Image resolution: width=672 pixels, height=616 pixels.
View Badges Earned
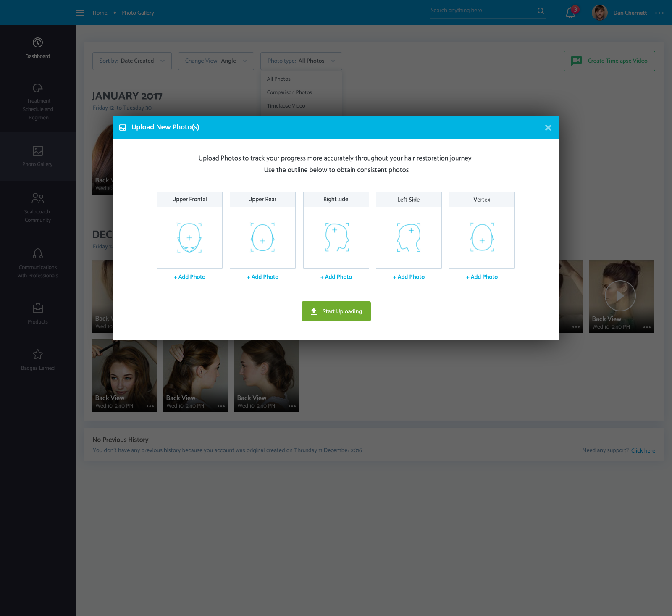[38, 360]
